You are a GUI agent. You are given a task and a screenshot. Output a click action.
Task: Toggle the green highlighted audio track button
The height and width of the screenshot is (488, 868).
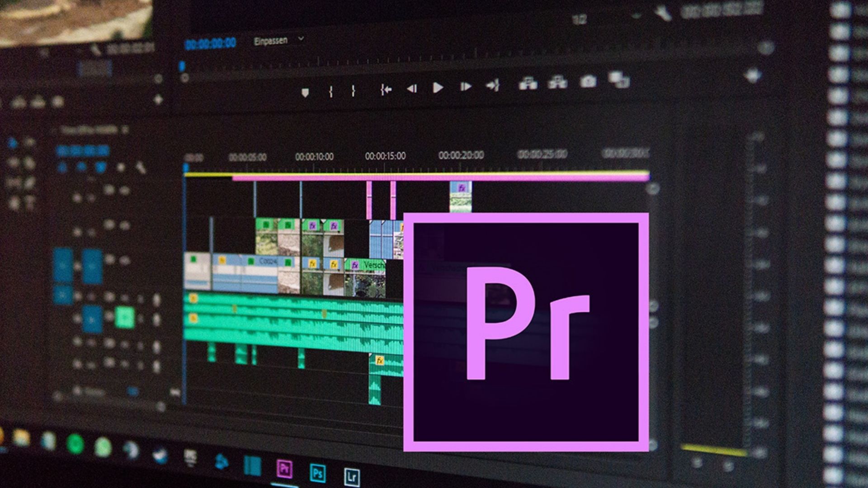point(125,317)
